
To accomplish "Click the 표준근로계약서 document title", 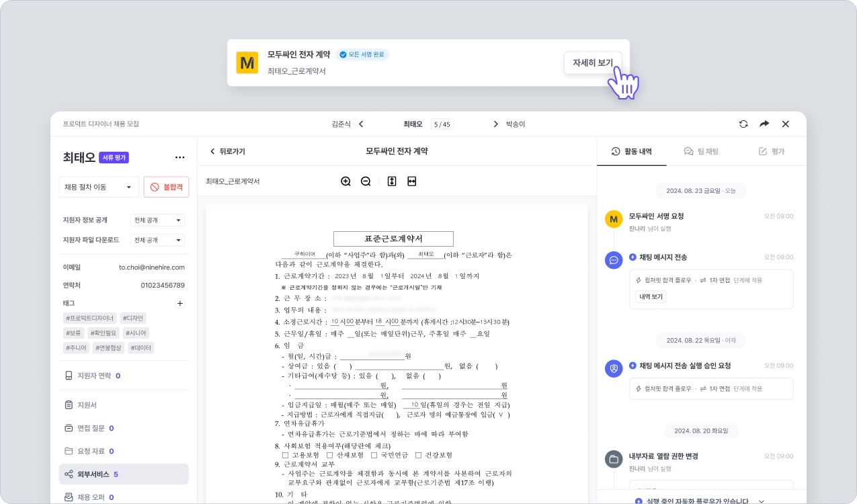I will pyautogui.click(x=393, y=239).
